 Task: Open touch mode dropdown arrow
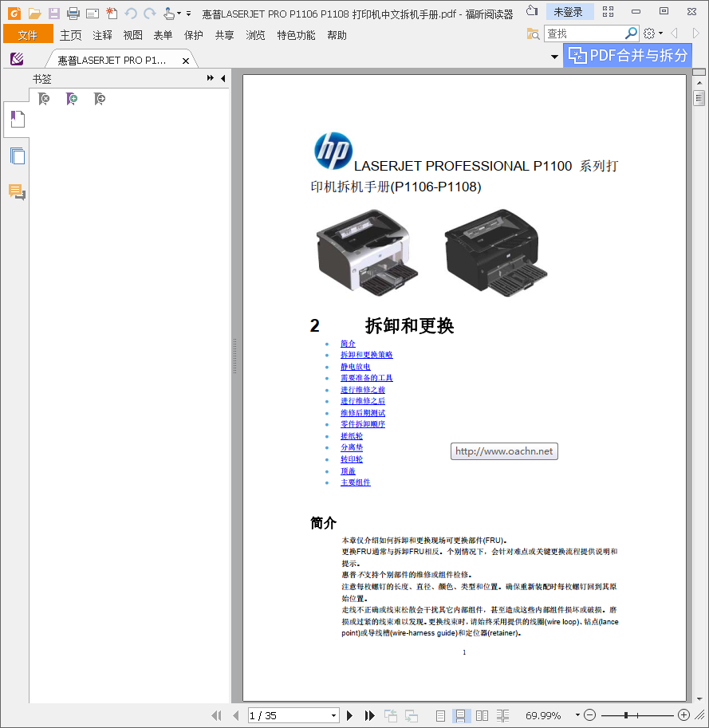179,14
